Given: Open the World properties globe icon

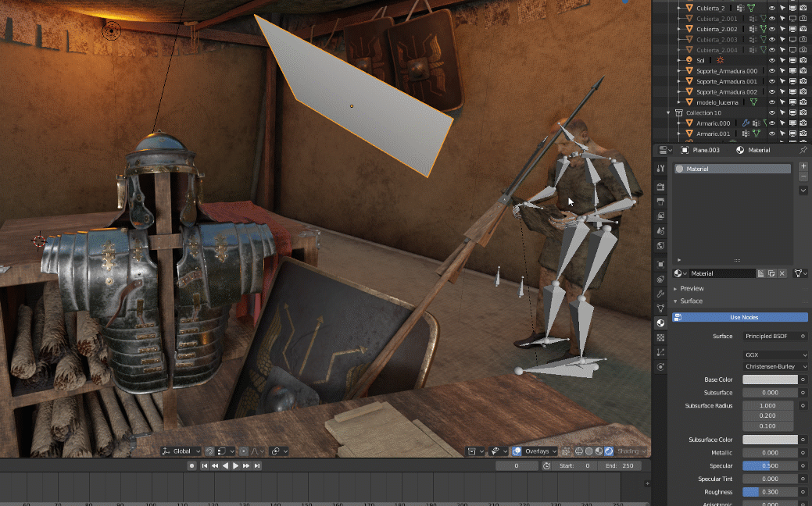Looking at the screenshot, I should pyautogui.click(x=661, y=246).
